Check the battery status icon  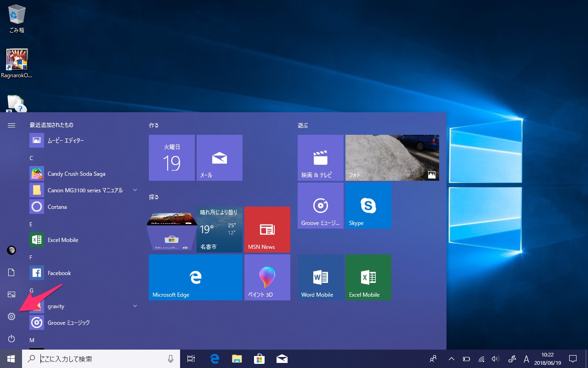click(x=467, y=359)
